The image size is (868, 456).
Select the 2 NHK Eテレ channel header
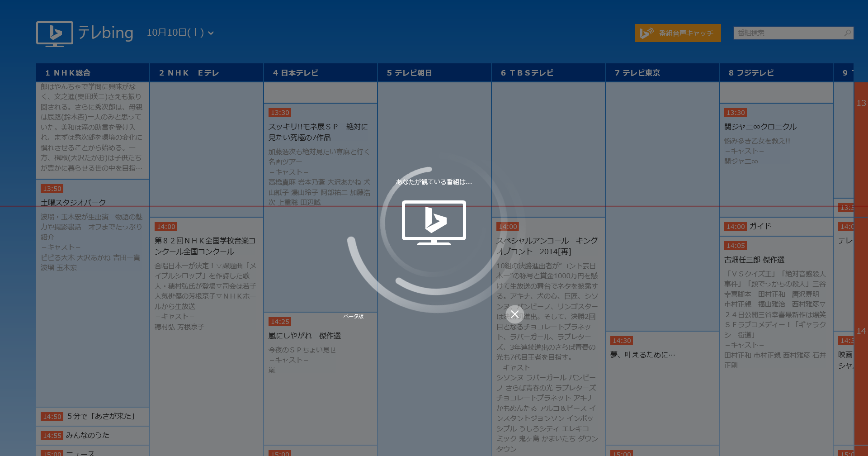click(207, 73)
